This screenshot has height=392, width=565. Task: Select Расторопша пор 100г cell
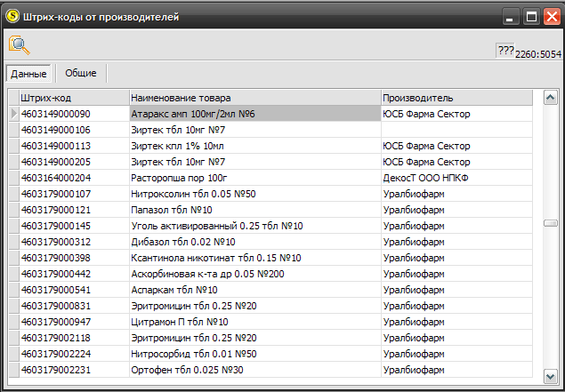click(255, 178)
